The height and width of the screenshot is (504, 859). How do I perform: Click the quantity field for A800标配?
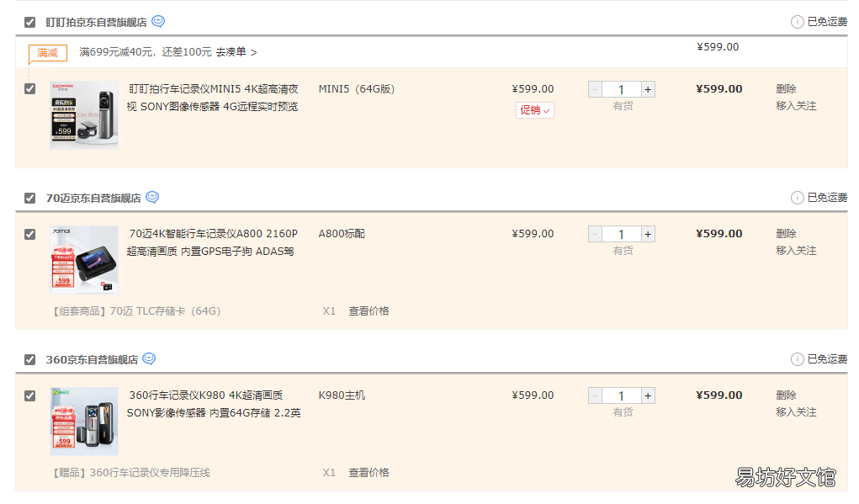[621, 235]
